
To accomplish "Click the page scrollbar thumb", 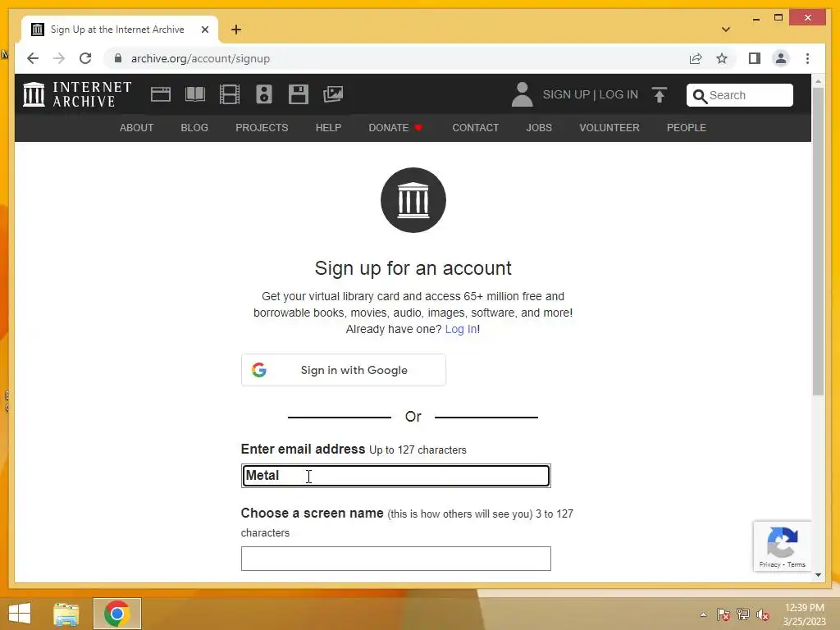I will (818, 241).
